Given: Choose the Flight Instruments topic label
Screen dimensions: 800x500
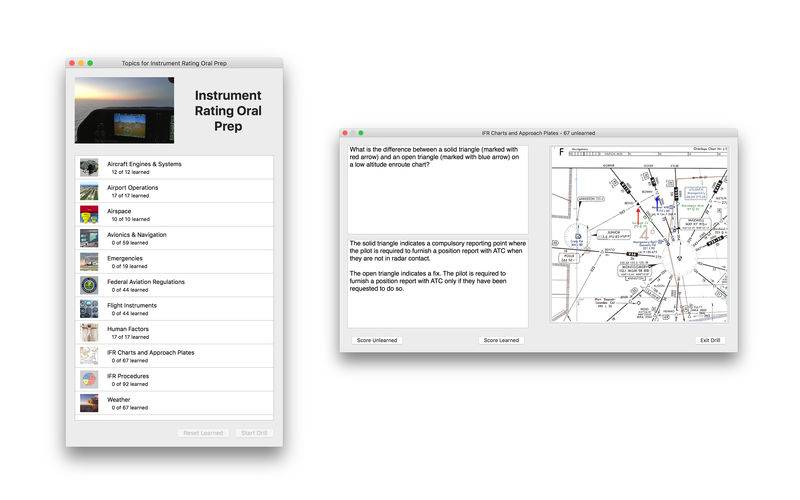Looking at the screenshot, I should [x=132, y=305].
